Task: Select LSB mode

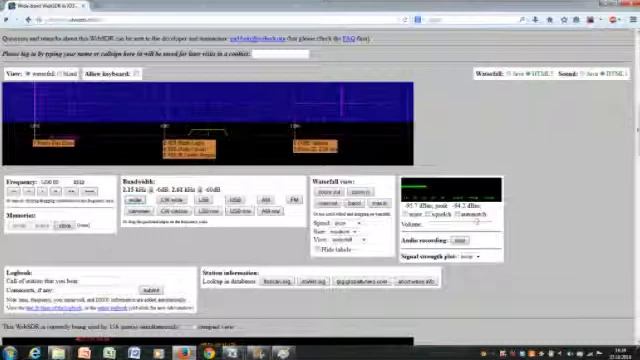Action: tap(203, 200)
